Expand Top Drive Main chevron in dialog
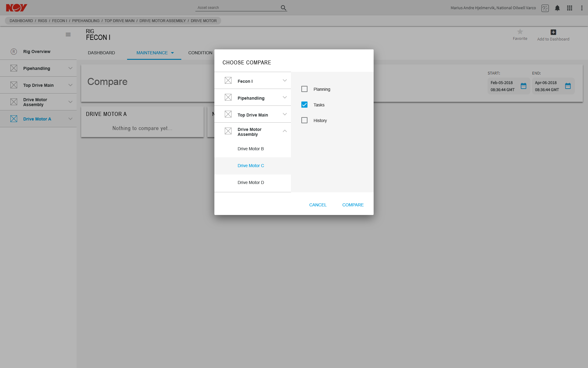The height and width of the screenshot is (368, 588). coord(285,114)
